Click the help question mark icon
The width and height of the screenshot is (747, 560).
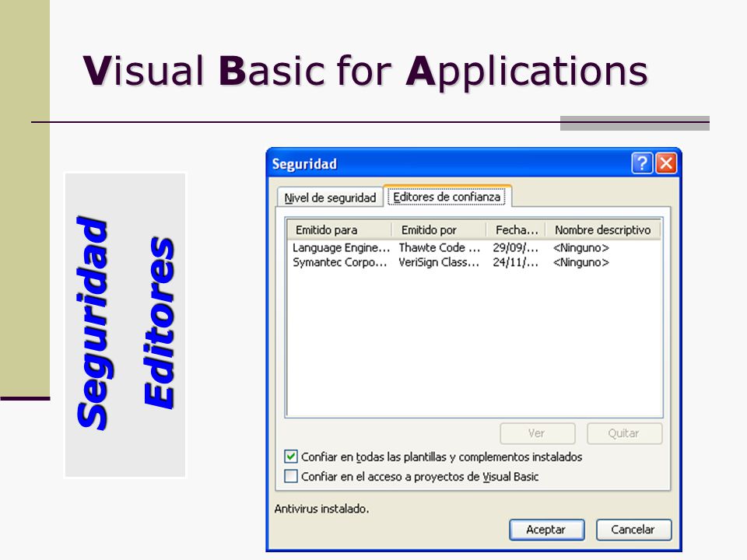642,163
